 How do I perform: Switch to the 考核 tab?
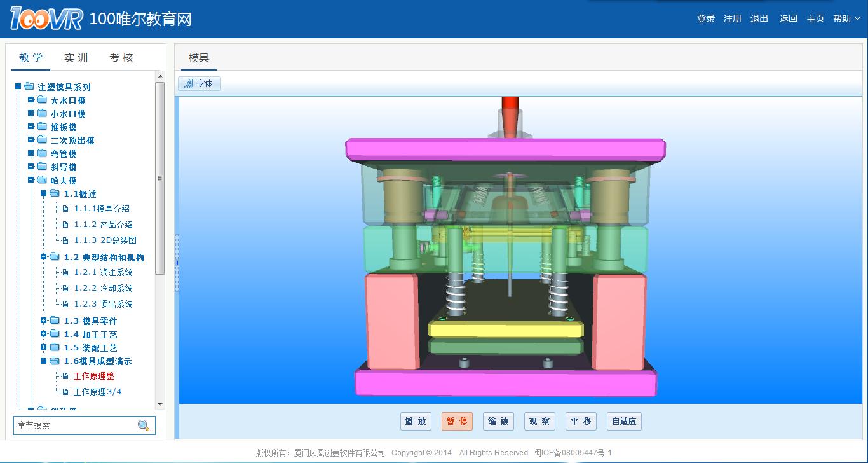click(x=121, y=58)
